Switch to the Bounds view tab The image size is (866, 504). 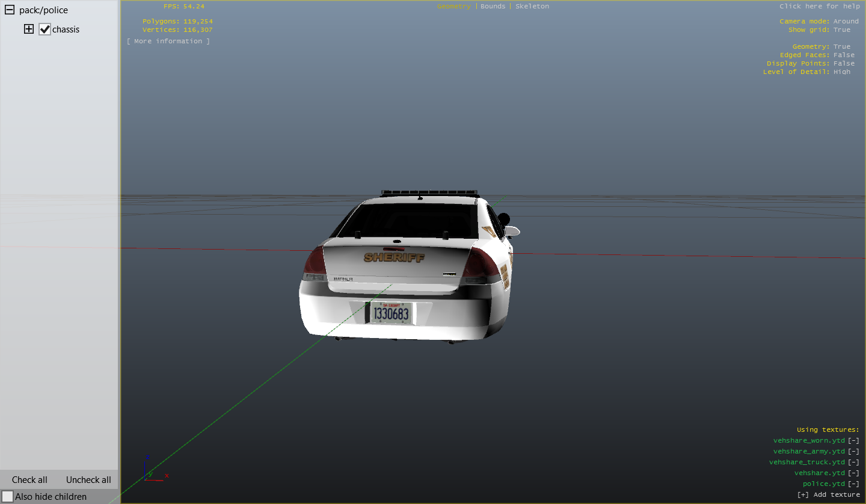[x=493, y=6]
